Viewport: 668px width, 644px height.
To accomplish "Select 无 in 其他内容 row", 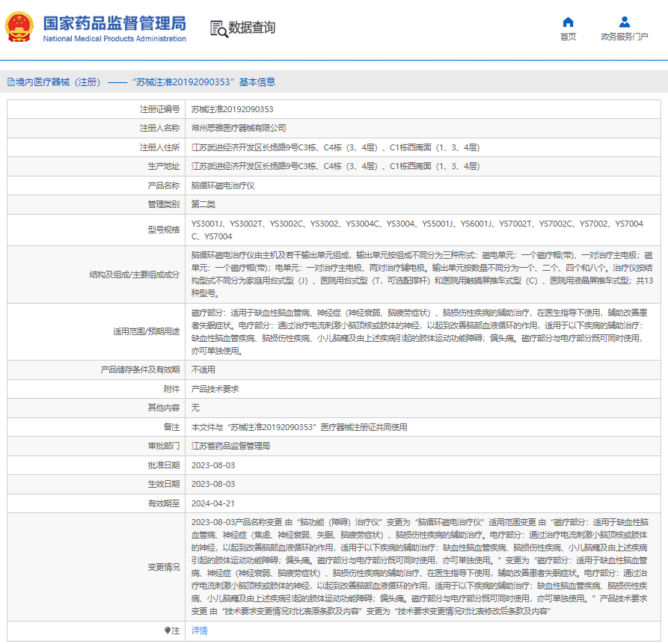I will 195,408.
